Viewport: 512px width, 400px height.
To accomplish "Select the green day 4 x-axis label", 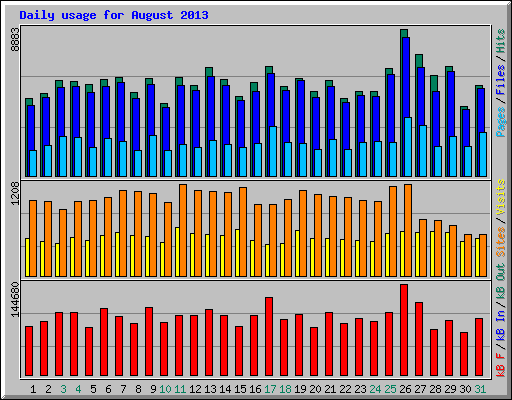I will [x=78, y=389].
